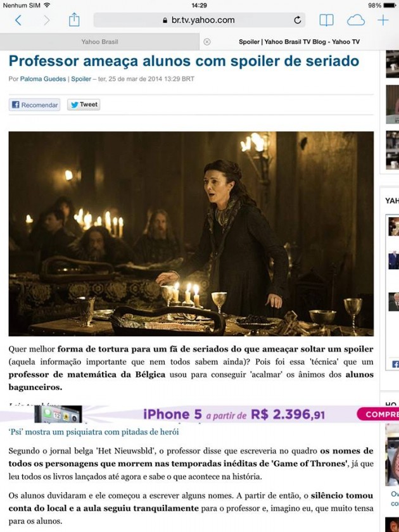Tap the top sidebar thumbnail image
The width and height of the screenshot is (399, 532).
click(393, 64)
